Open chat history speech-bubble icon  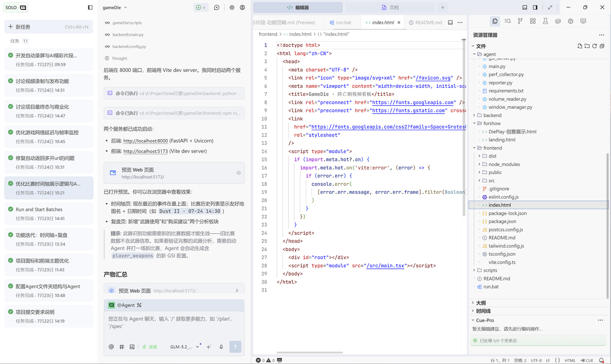217,7
